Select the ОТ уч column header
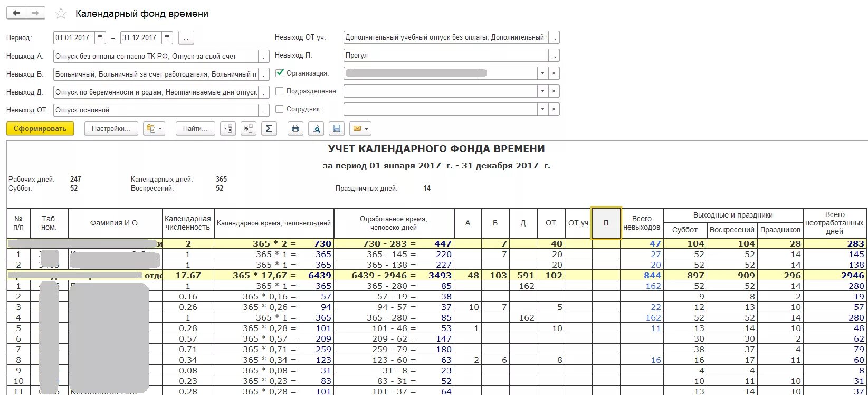The height and width of the screenshot is (395, 868). 578,223
